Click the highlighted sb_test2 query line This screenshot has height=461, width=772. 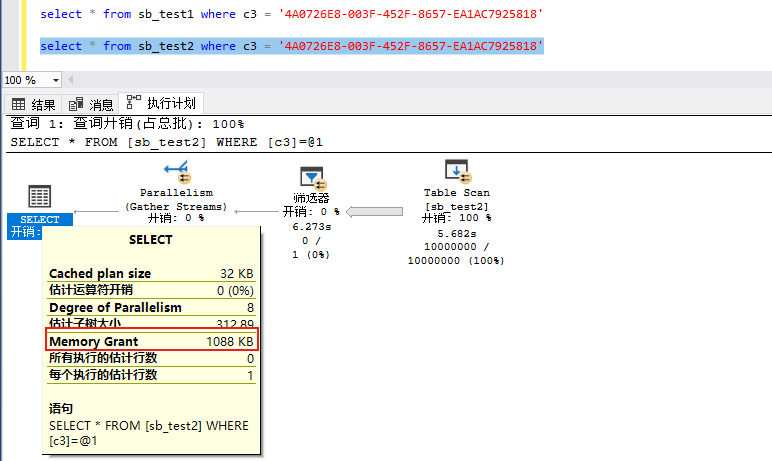pos(291,46)
